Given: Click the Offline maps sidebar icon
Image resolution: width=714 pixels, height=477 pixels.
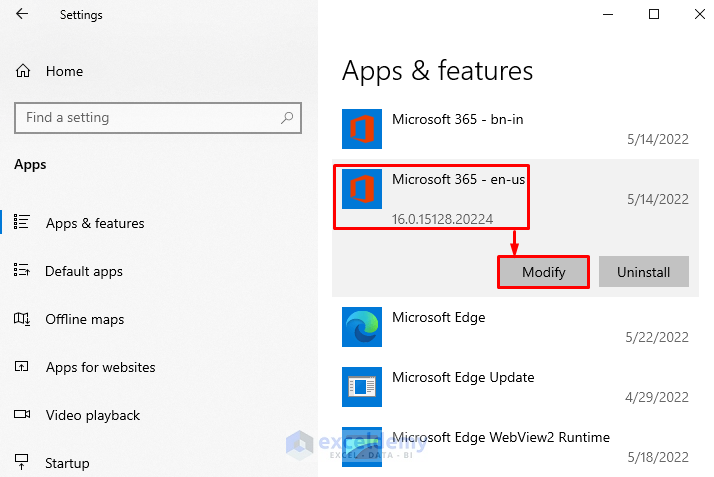Looking at the screenshot, I should point(22,319).
